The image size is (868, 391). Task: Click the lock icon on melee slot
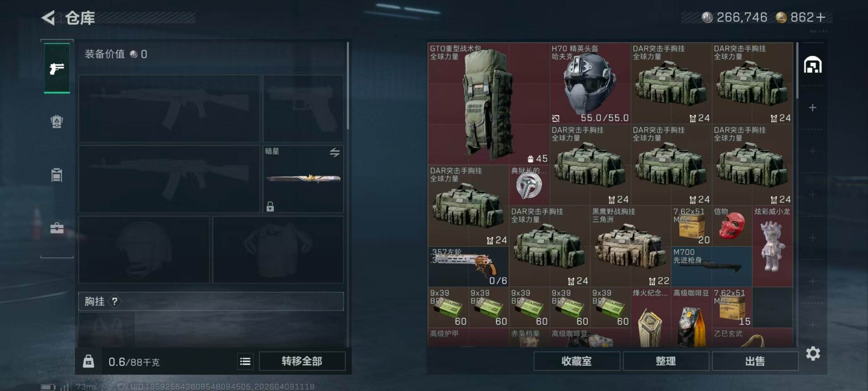click(x=270, y=206)
